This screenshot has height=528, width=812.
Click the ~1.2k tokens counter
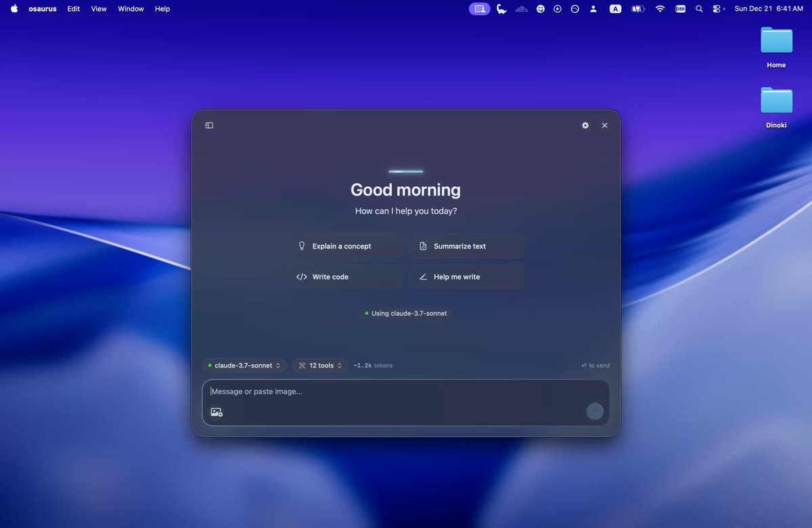[373, 366]
